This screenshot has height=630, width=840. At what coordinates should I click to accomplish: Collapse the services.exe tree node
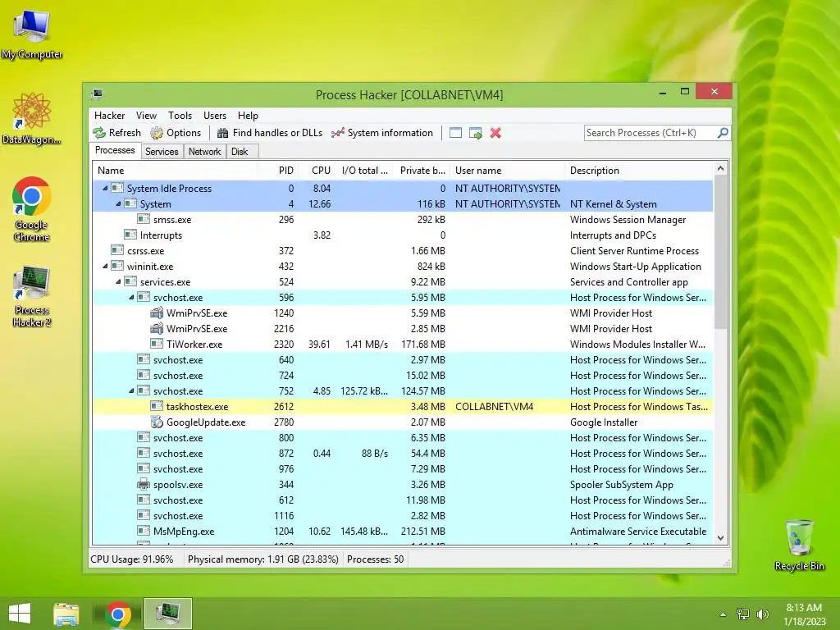point(118,282)
